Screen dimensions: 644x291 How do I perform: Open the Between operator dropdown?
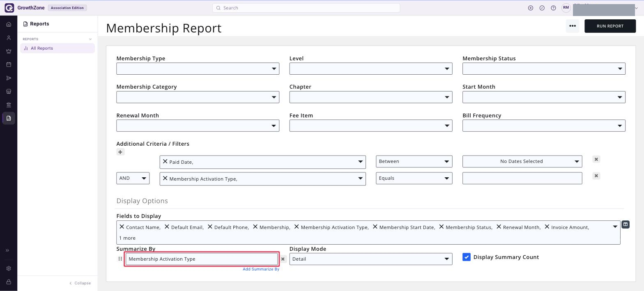(x=414, y=161)
